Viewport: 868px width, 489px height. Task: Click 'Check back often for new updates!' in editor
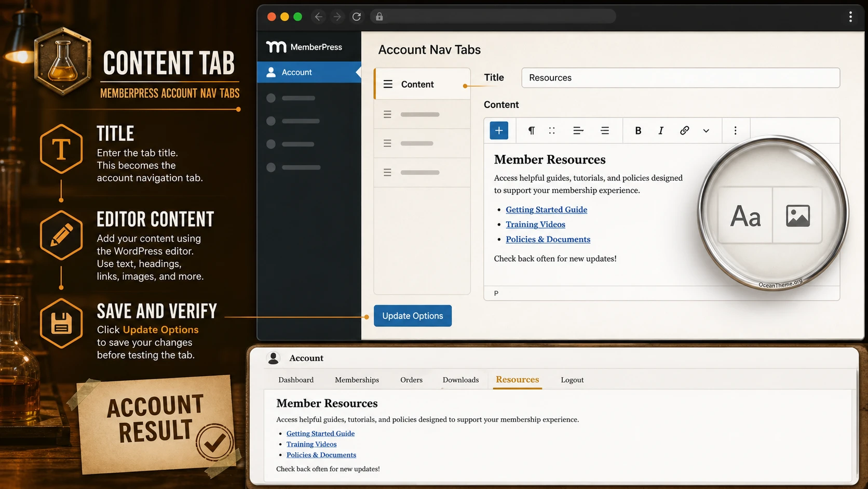[555, 258]
